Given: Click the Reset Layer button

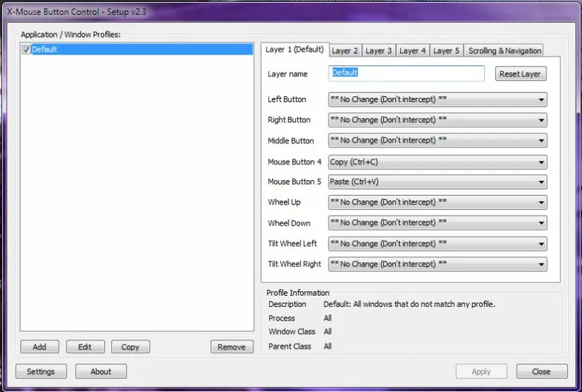Looking at the screenshot, I should (x=520, y=73).
